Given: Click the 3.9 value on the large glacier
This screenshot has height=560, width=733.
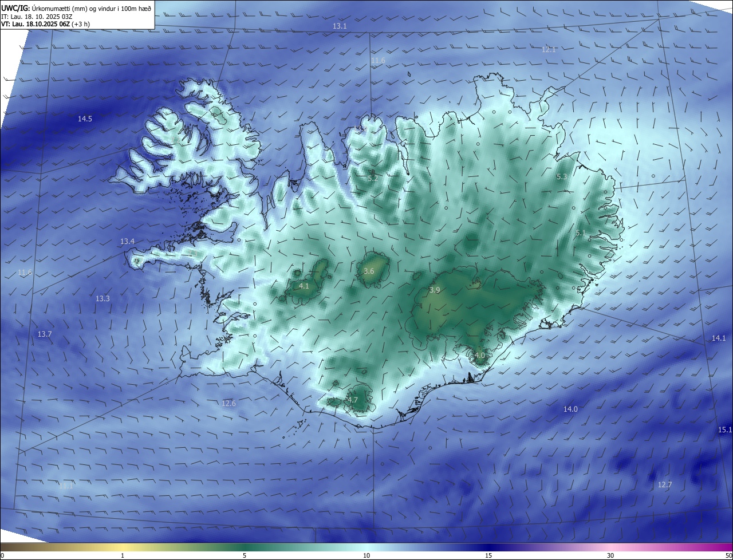Looking at the screenshot, I should pyautogui.click(x=435, y=290).
